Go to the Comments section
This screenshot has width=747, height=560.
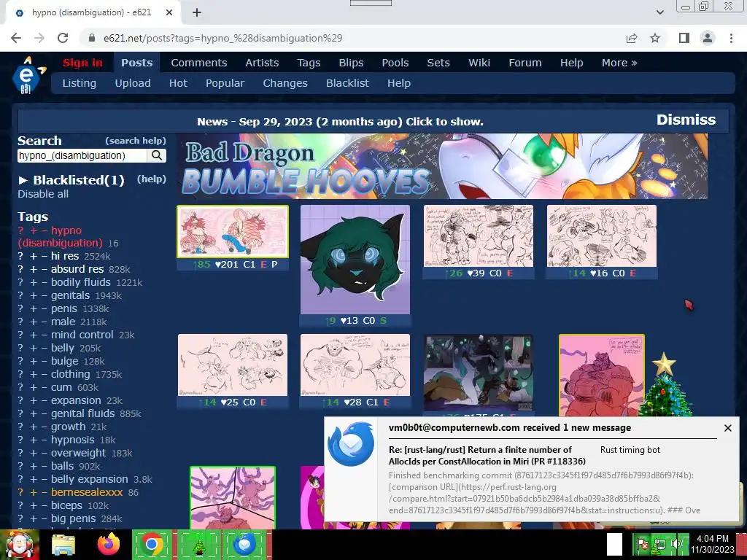point(198,63)
